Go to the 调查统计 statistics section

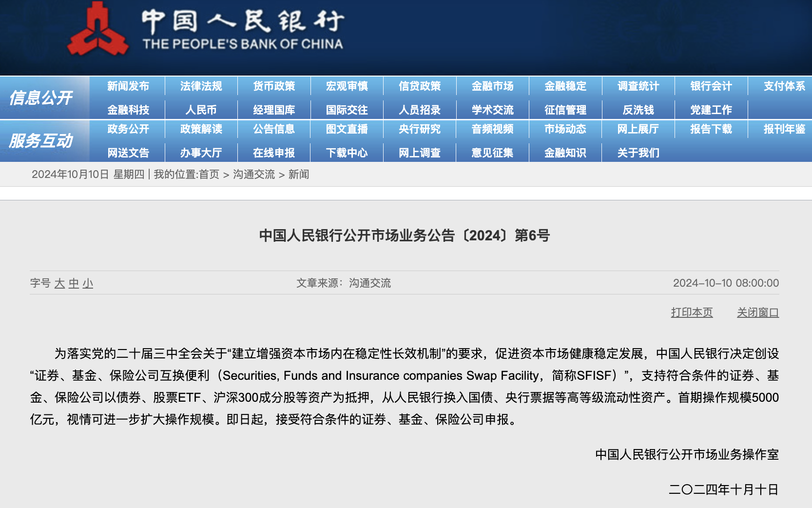[638, 86]
